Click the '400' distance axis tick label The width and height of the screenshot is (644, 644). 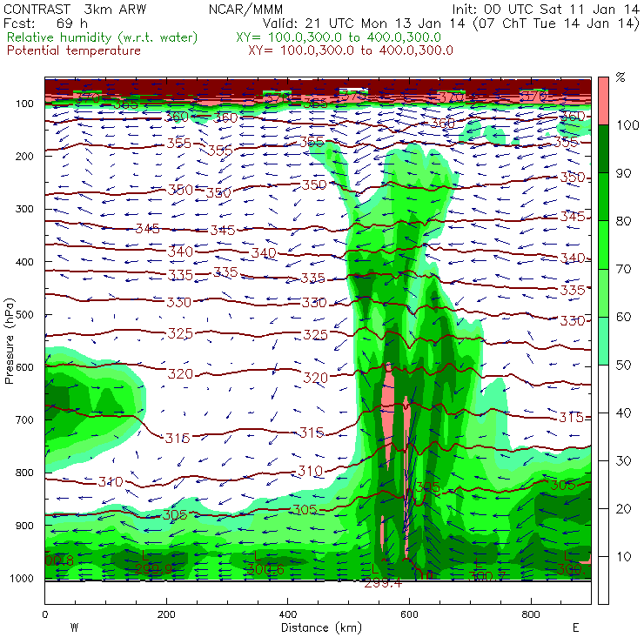(287, 614)
